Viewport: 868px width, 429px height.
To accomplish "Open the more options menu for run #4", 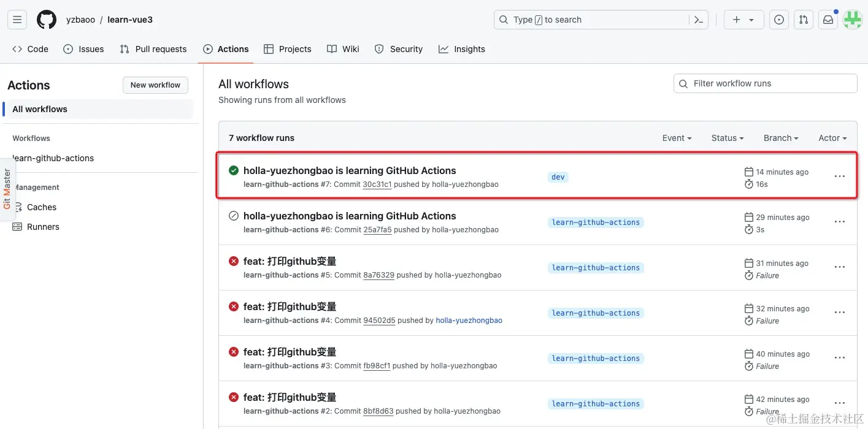I will [840, 313].
